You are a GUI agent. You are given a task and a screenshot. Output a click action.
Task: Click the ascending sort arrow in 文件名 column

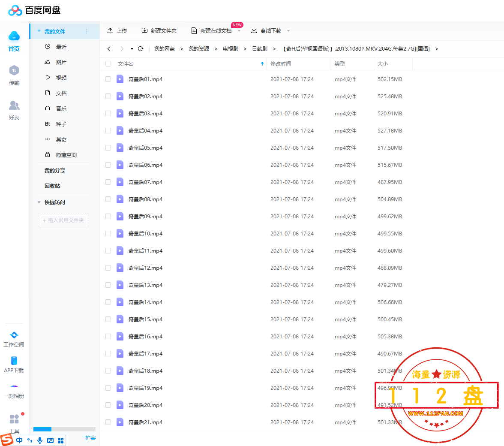point(262,63)
